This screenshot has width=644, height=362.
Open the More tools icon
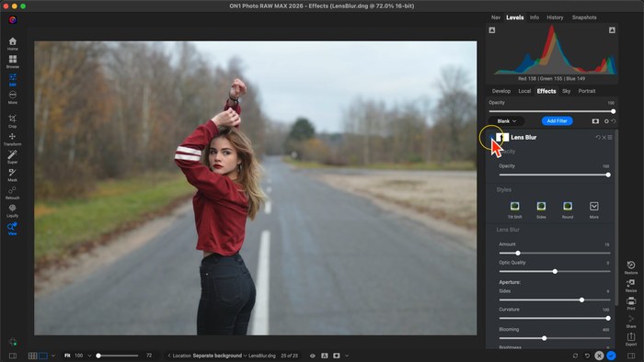coord(13,97)
